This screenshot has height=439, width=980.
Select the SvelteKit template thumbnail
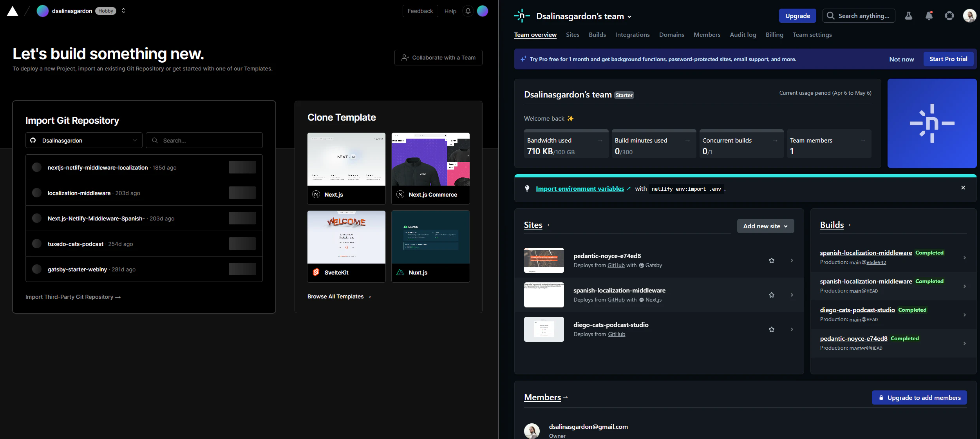coord(346,237)
